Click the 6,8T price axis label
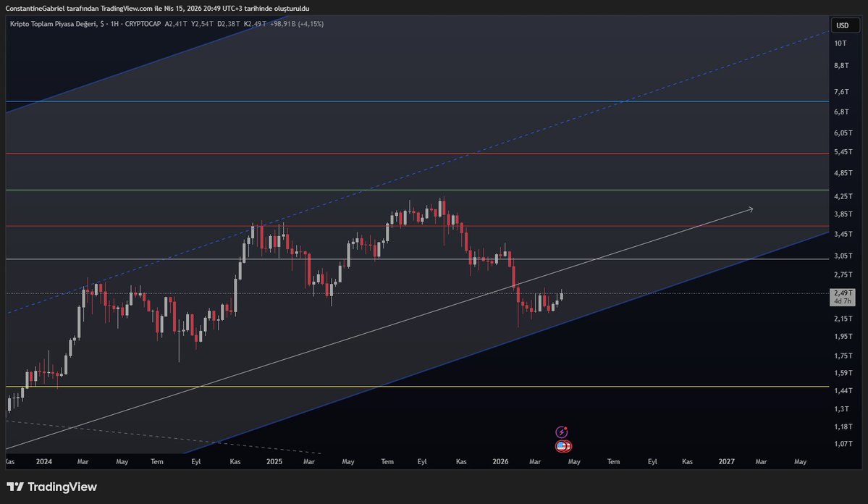Viewport: 868px width, 504px height. 841,112
